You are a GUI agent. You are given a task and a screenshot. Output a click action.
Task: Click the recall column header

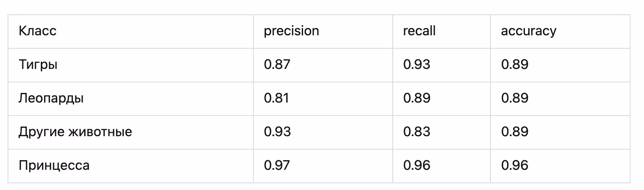(x=419, y=31)
